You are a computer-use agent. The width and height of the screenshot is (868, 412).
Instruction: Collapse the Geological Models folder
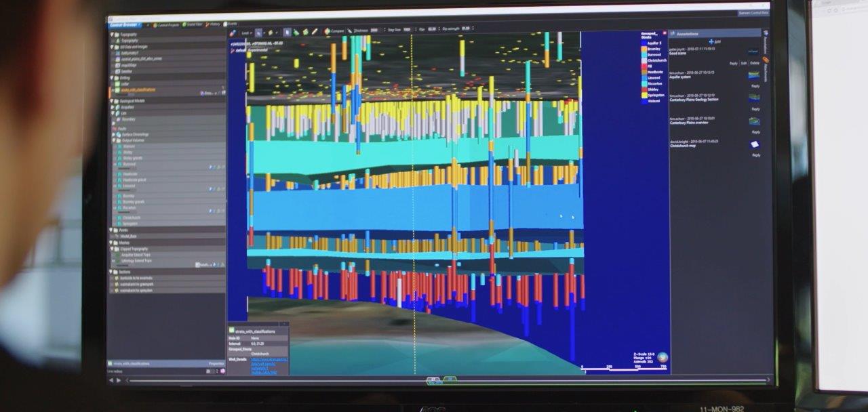[x=112, y=101]
